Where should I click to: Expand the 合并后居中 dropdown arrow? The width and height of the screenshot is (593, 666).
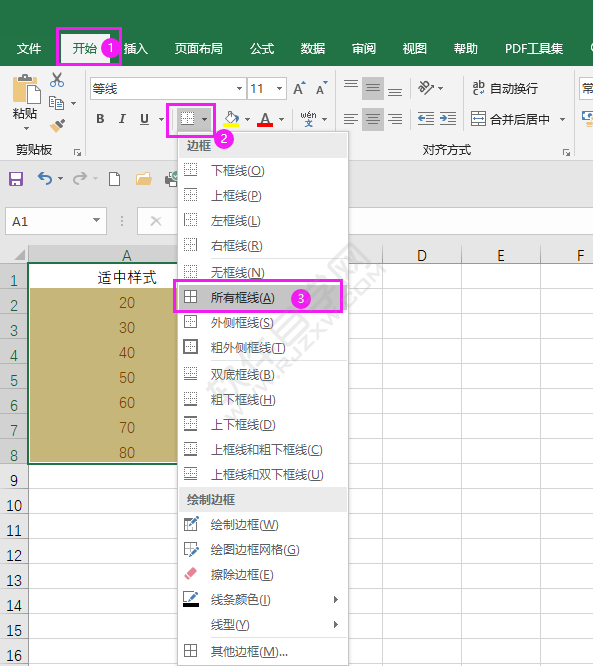(562, 119)
